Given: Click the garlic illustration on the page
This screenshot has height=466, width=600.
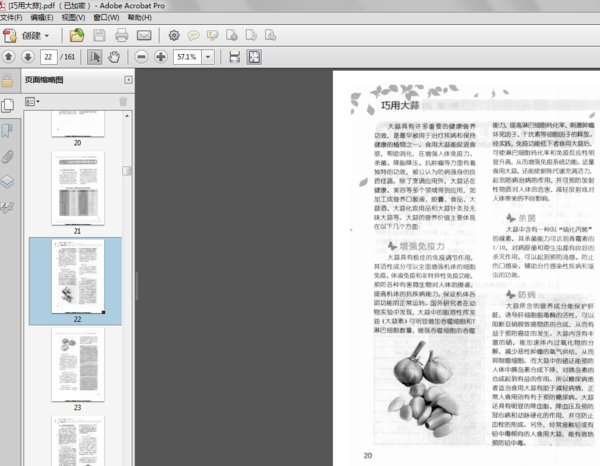Looking at the screenshot, I should [423, 390].
